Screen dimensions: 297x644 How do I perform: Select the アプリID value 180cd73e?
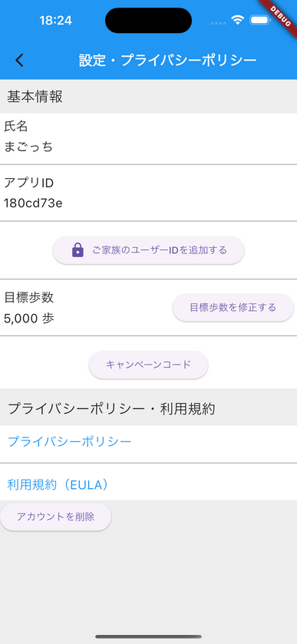(33, 203)
